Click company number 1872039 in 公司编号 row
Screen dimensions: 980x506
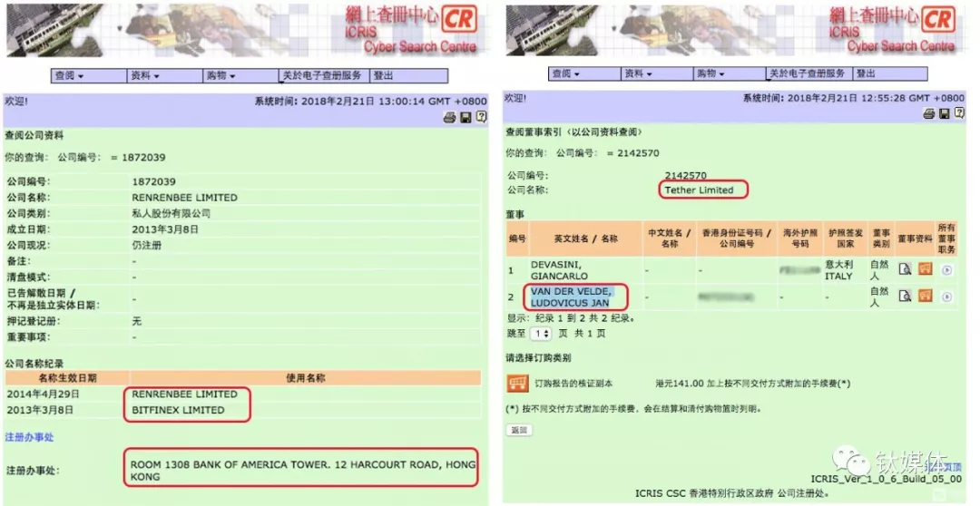click(x=153, y=181)
